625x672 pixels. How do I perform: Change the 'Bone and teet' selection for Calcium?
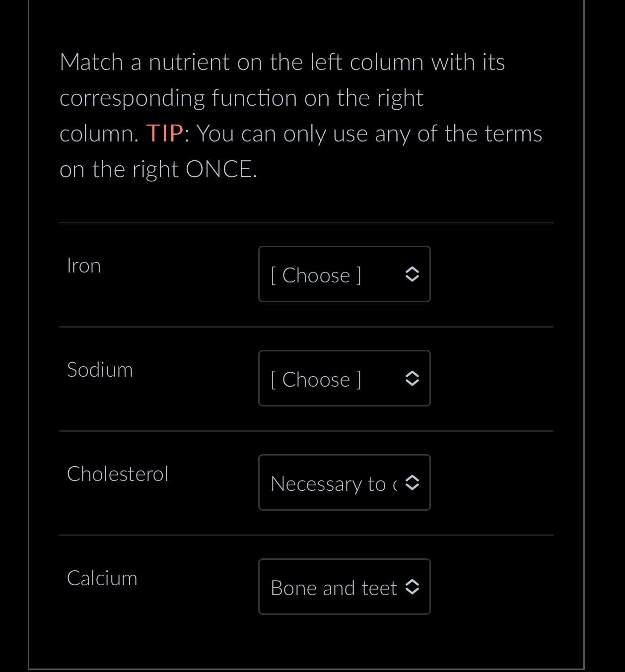[344, 587]
